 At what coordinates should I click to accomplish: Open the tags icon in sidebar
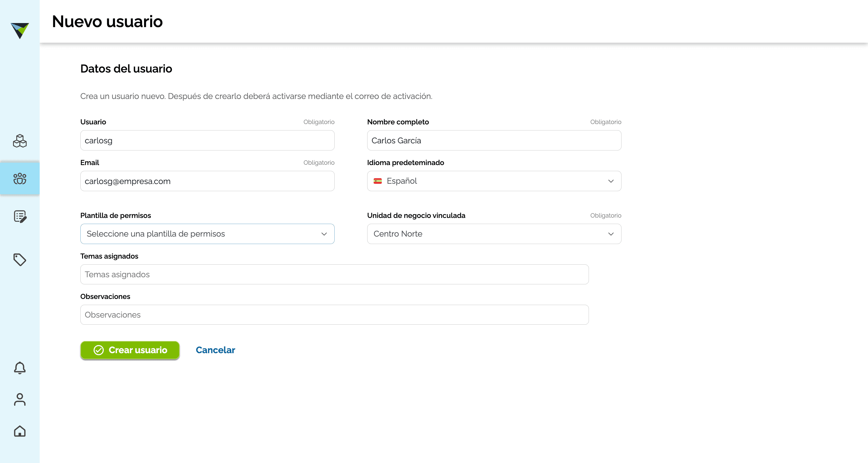tap(20, 260)
